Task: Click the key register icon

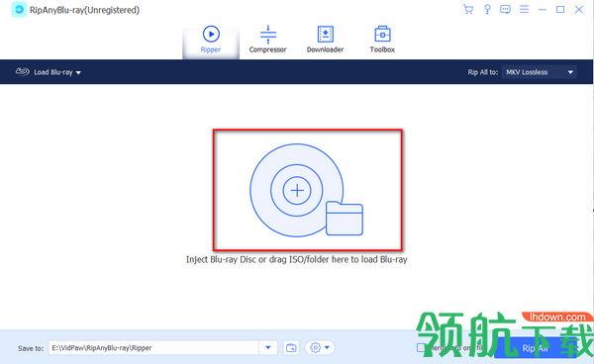Action: pos(487,10)
